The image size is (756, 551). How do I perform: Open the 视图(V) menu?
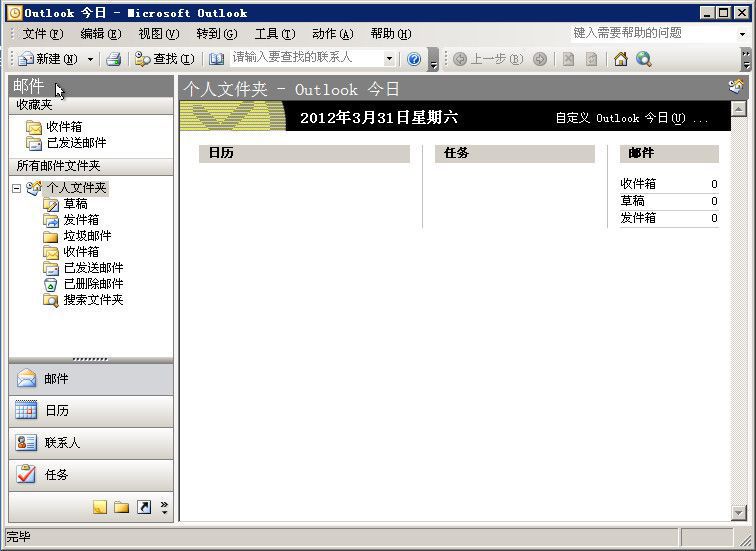159,34
